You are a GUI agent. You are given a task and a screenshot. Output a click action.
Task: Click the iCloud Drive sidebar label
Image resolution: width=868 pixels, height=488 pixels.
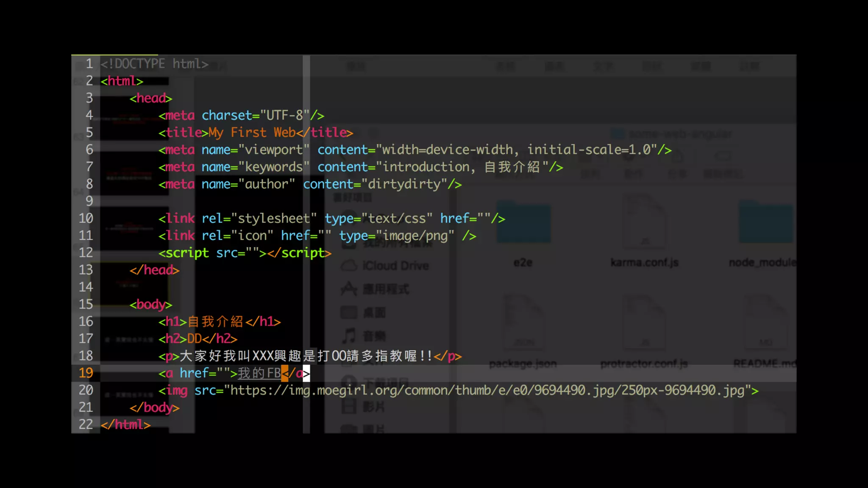[396, 266]
